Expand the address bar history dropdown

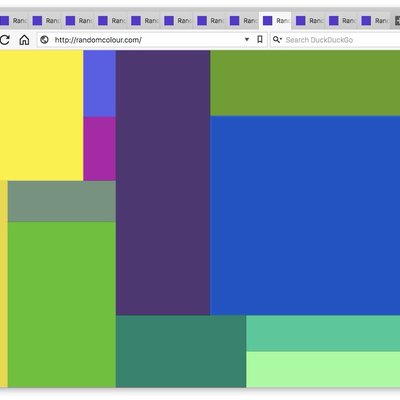coord(247,40)
